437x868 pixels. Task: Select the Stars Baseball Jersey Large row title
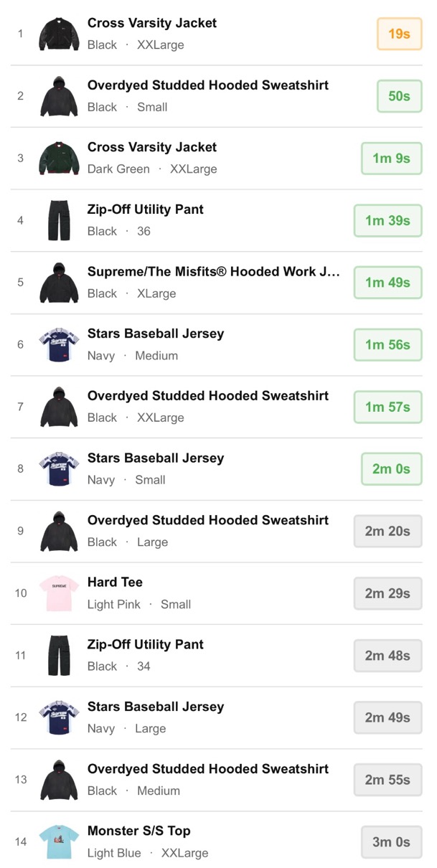tap(156, 707)
